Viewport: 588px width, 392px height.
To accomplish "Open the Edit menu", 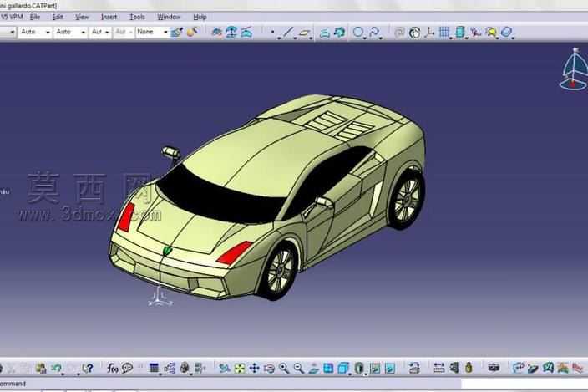I will [x=57, y=17].
